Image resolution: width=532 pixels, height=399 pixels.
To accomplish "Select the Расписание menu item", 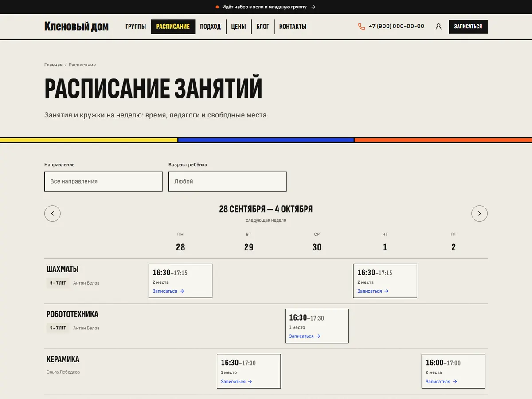I will (x=173, y=27).
